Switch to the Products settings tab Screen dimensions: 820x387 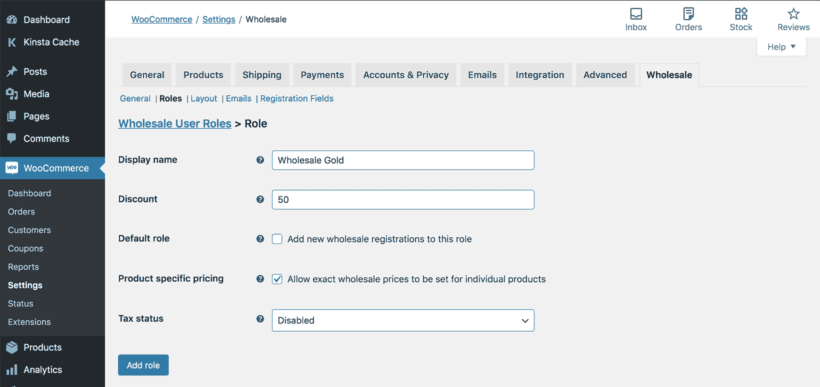pos(203,75)
